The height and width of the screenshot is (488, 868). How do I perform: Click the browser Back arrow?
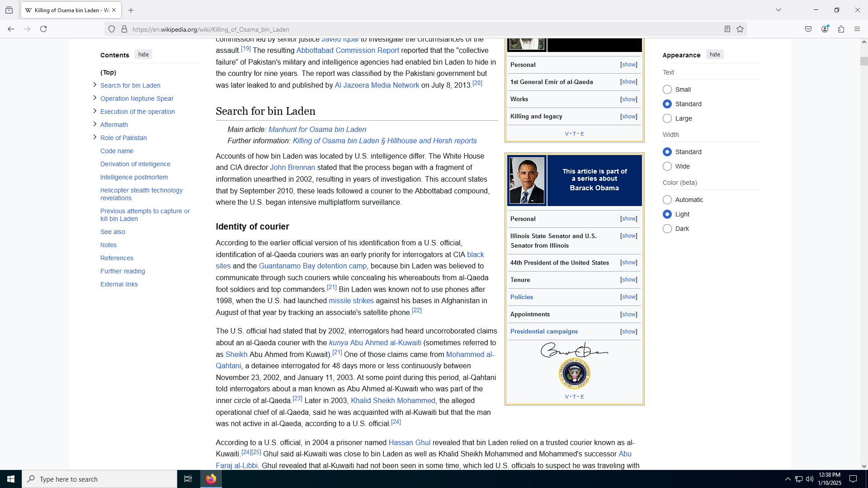11,29
